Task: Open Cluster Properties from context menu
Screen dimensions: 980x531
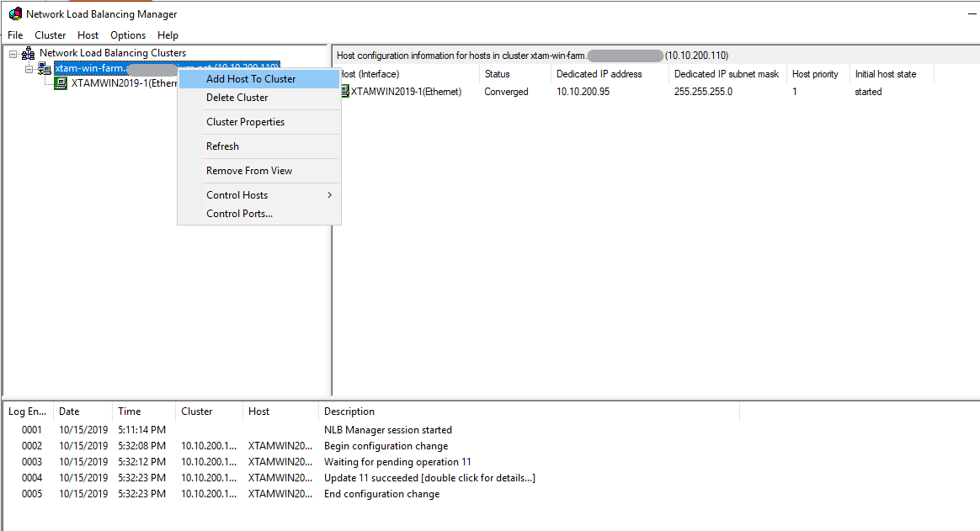Action: [x=246, y=122]
